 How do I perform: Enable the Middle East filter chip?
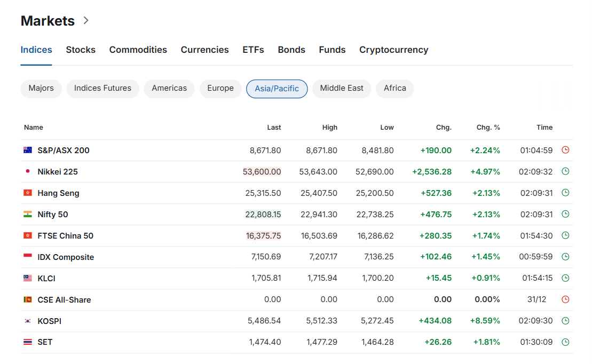(x=342, y=89)
